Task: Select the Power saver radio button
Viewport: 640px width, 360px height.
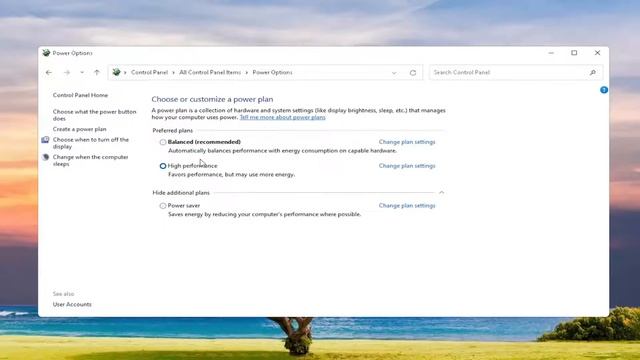Action: pos(163,206)
